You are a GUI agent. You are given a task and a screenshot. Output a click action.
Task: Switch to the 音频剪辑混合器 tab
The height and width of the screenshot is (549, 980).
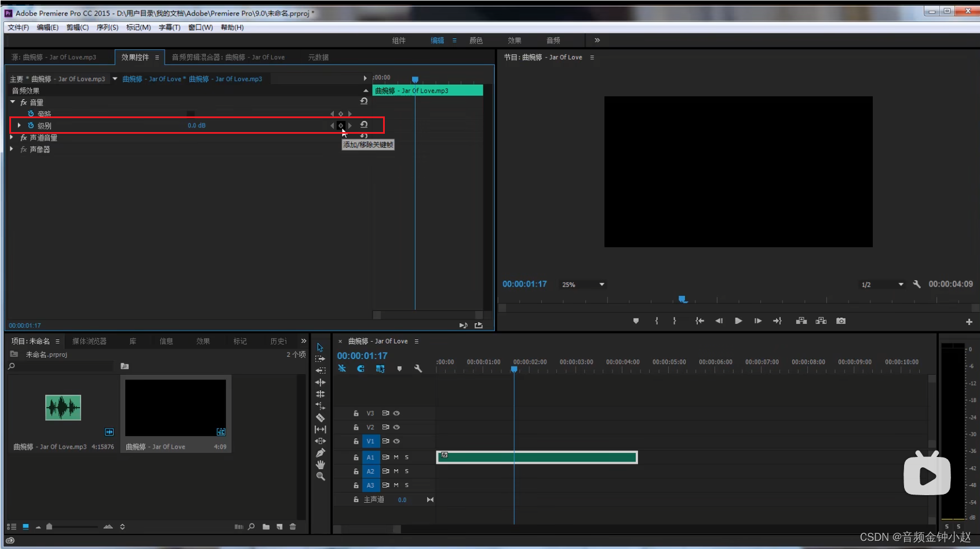click(x=228, y=57)
